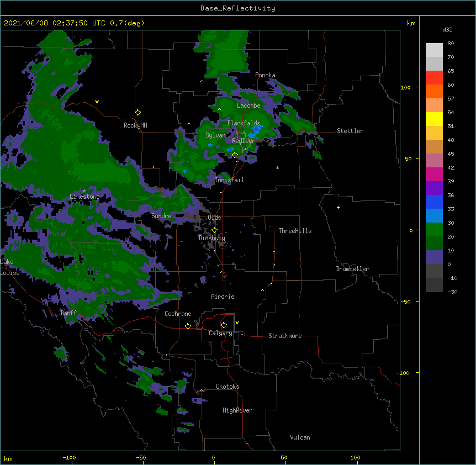The width and height of the screenshot is (476, 465).
Task: Select the orange swatch below 60 dBZ
Action: (434, 91)
